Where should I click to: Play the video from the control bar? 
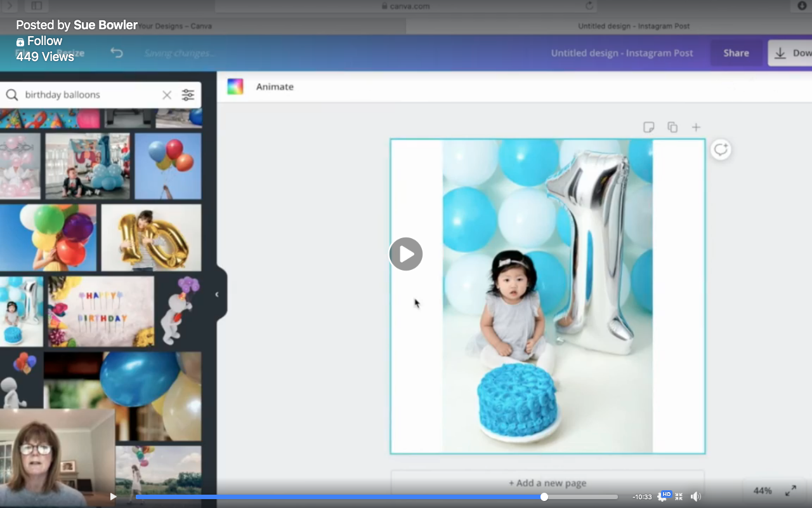pyautogui.click(x=113, y=497)
